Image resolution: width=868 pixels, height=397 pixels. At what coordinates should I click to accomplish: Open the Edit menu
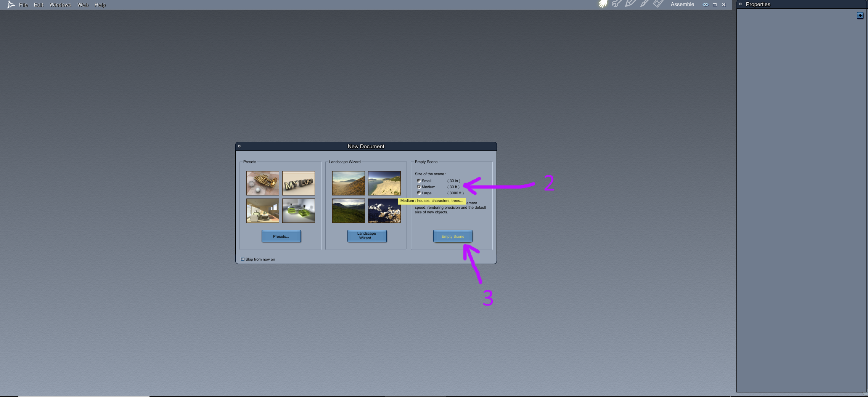[x=39, y=5]
